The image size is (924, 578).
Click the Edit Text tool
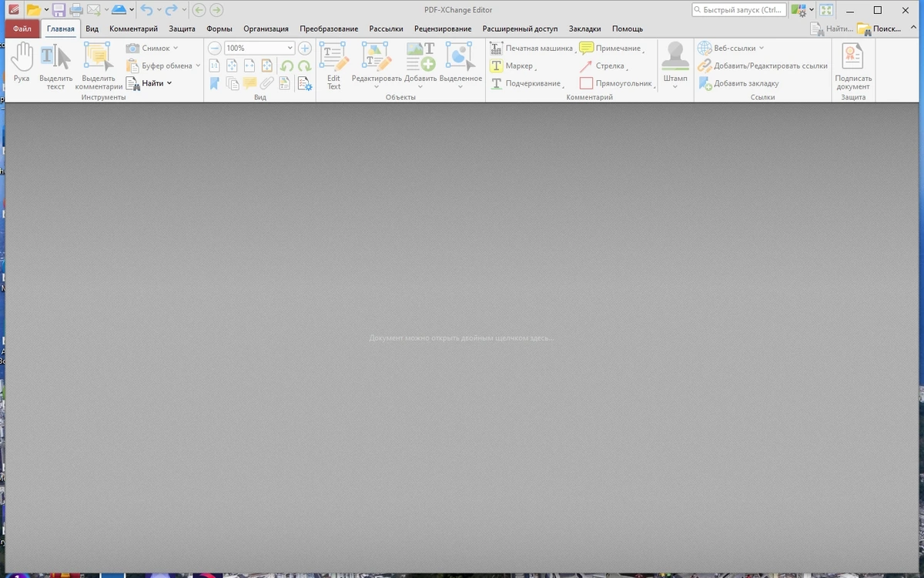pyautogui.click(x=333, y=66)
